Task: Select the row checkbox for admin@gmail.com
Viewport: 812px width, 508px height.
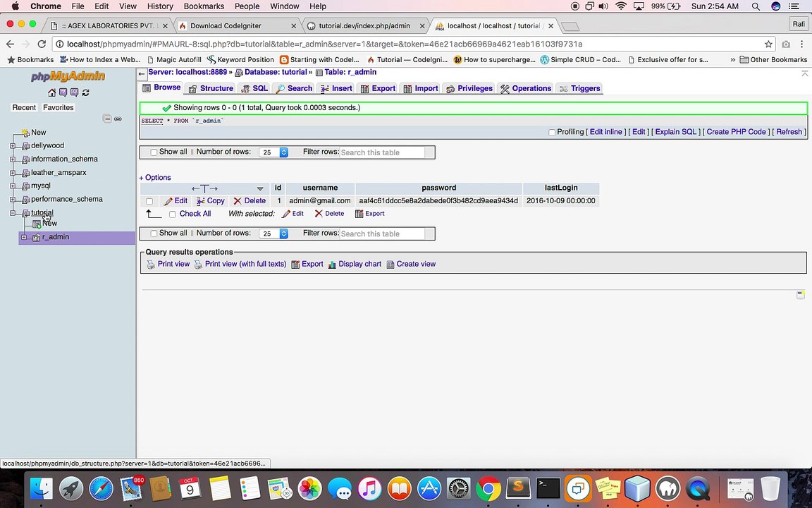Action: [149, 202]
